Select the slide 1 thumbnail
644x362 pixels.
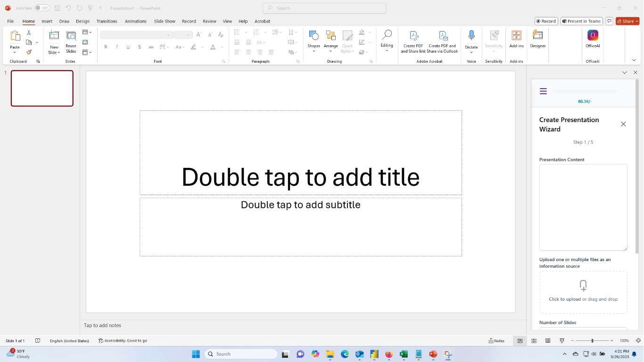click(42, 88)
